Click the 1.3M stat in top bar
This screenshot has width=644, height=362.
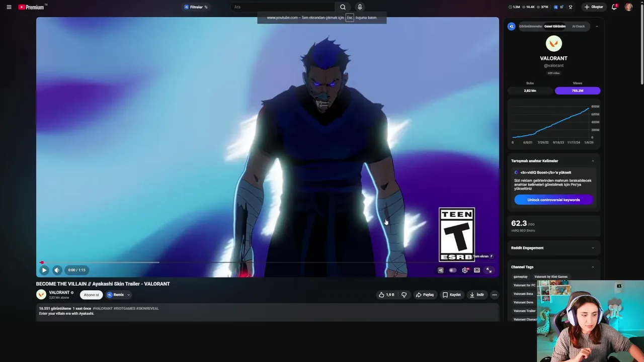(515, 7)
